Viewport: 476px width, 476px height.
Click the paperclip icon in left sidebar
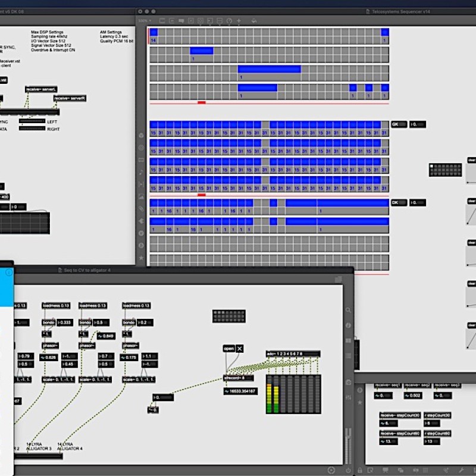pos(141,208)
